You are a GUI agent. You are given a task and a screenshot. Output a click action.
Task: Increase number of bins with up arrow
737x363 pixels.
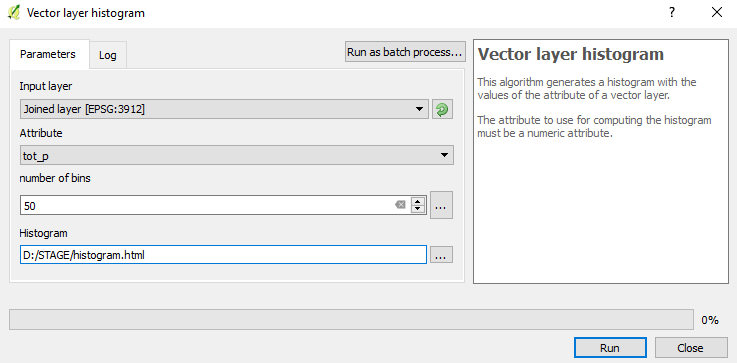pos(418,201)
